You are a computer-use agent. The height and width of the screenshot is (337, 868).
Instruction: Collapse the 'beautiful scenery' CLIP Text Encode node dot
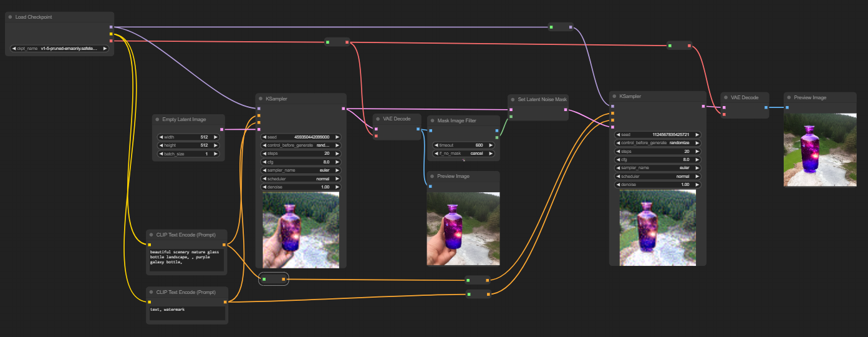152,235
